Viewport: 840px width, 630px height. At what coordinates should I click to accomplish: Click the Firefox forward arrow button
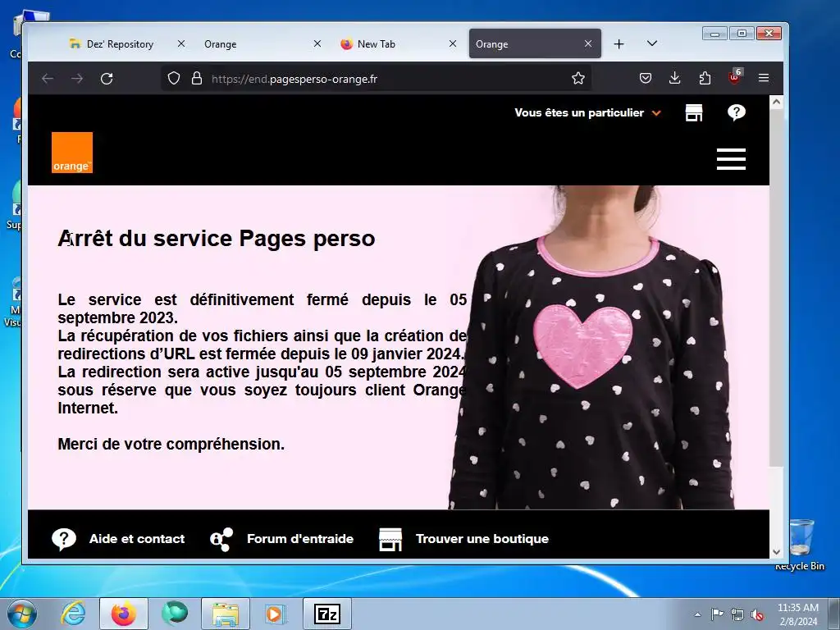click(x=77, y=79)
